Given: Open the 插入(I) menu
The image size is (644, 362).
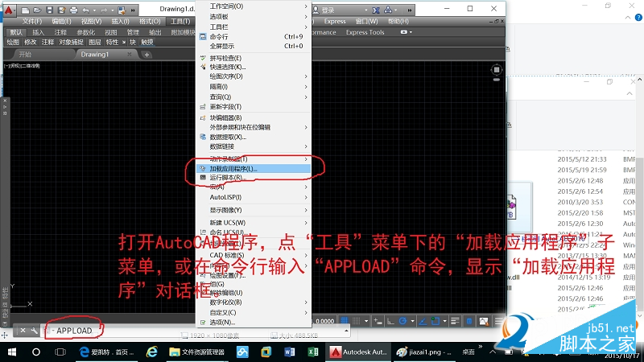Looking at the screenshot, I should (120, 22).
